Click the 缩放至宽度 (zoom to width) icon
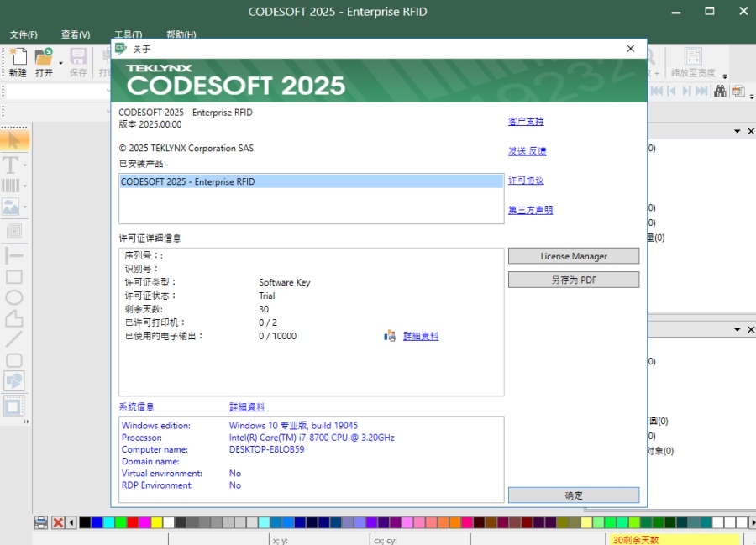This screenshot has width=756, height=545. tap(693, 57)
